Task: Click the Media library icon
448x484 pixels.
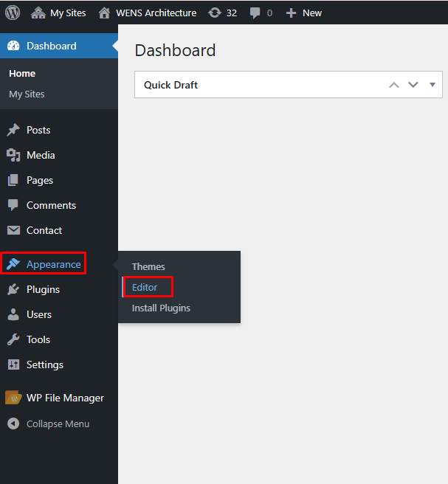Action: pos(13,155)
